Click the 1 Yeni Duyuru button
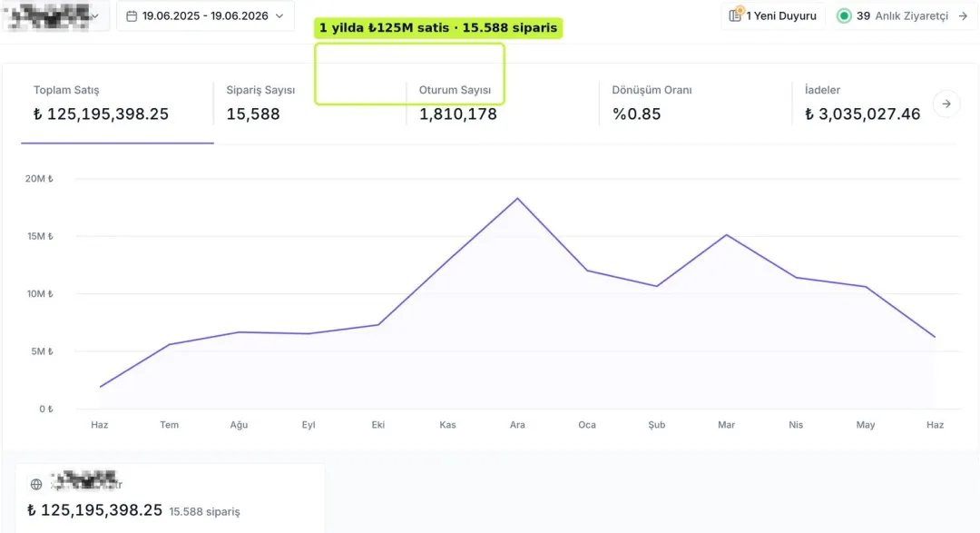Viewport: 980px width, 533px height. click(773, 15)
